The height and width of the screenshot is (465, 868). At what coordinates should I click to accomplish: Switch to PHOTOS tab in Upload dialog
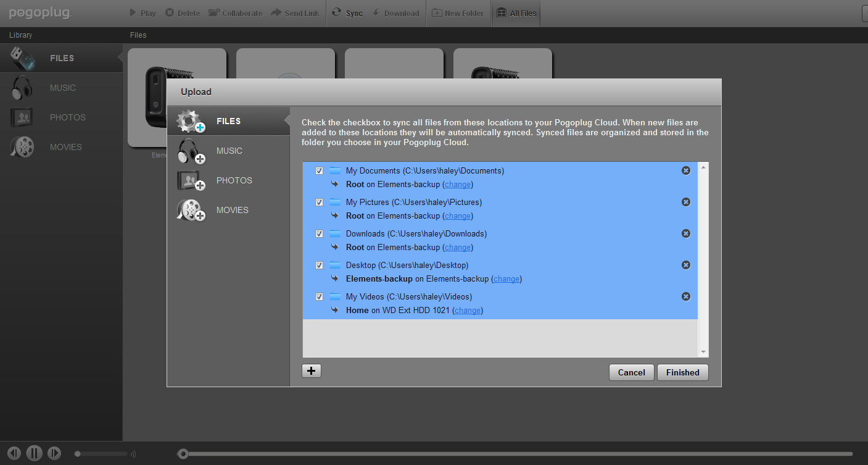coord(228,180)
